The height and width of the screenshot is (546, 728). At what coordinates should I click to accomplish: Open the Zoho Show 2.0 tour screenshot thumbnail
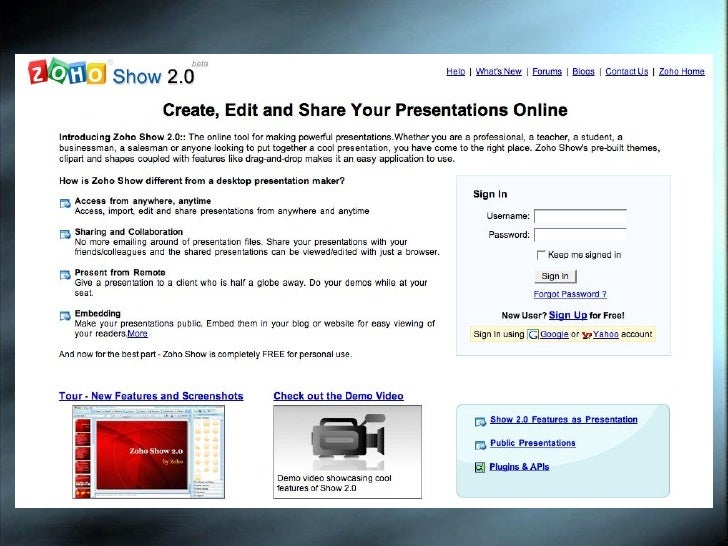pyautogui.click(x=149, y=452)
